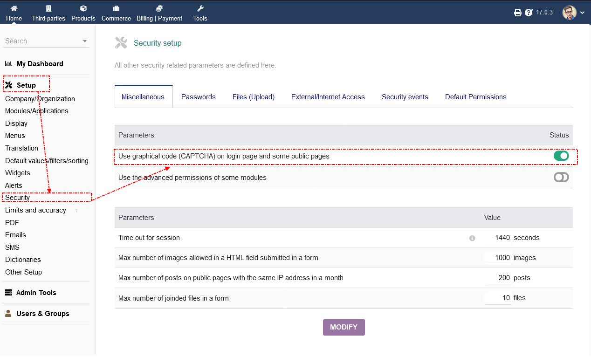Screen dimensions: 591x364
Task: Open Display setup page
Action: point(16,124)
